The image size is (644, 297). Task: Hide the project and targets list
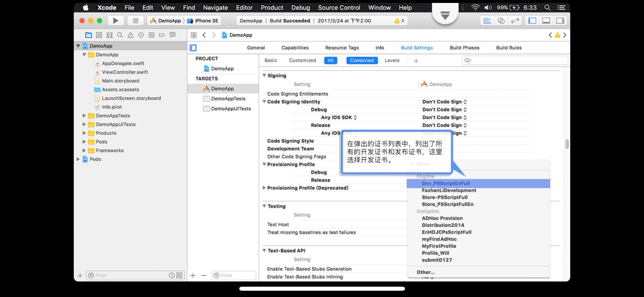pos(193,48)
